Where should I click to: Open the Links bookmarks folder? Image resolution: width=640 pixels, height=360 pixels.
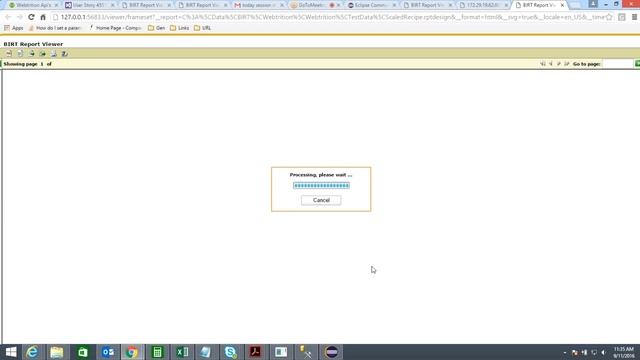pos(180,28)
